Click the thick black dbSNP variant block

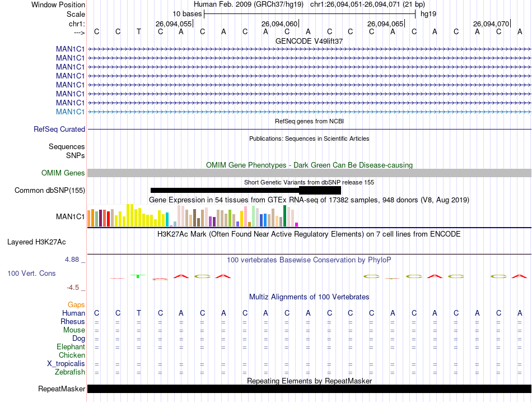click(320, 190)
